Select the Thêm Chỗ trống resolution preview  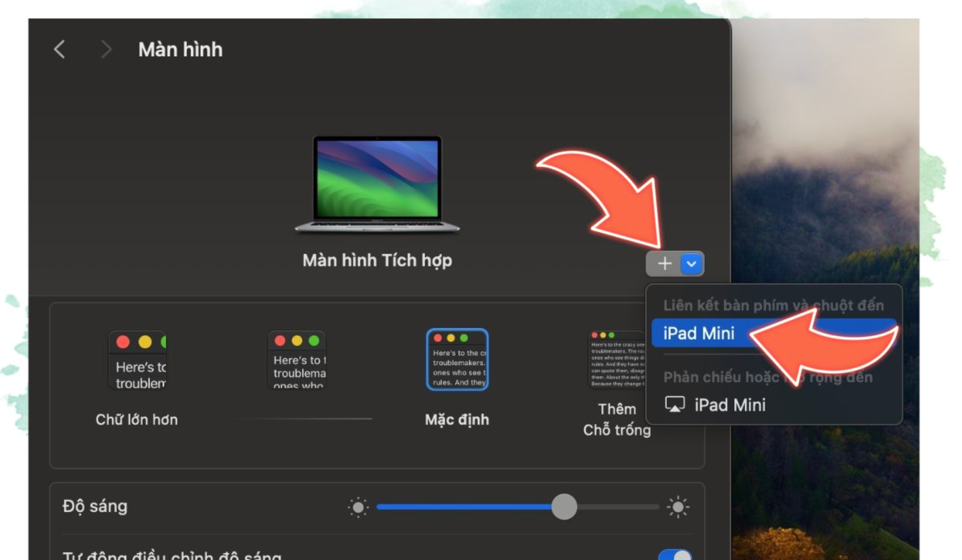(617, 360)
